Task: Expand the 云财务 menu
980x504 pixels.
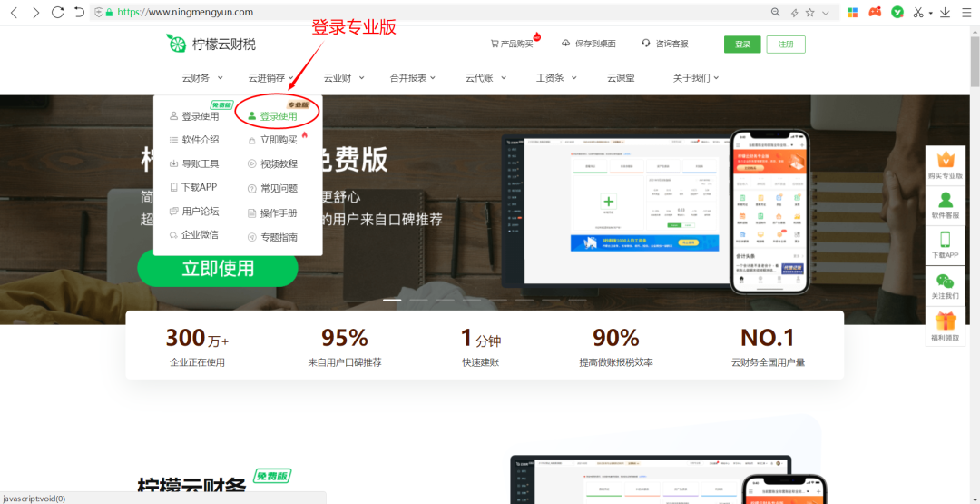Action: 202,78
